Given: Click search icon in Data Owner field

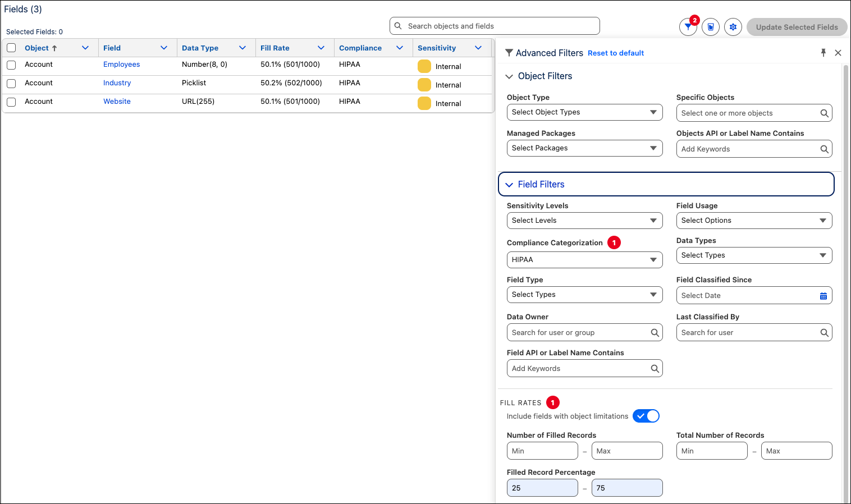Looking at the screenshot, I should pos(655,333).
